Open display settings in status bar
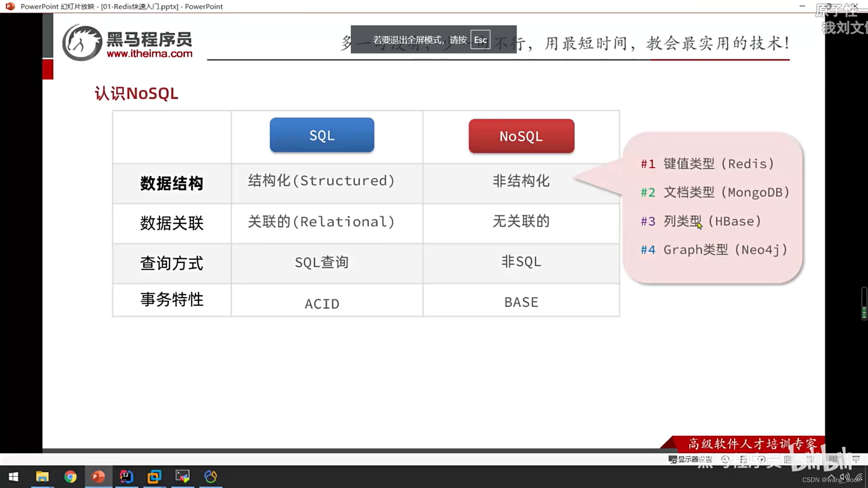 690,459
